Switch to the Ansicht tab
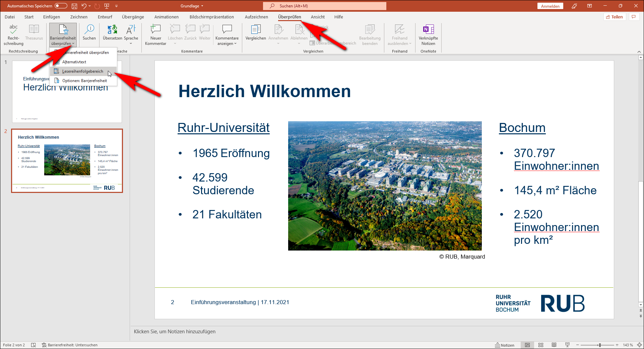Image resolution: width=644 pixels, height=349 pixels. tap(318, 17)
